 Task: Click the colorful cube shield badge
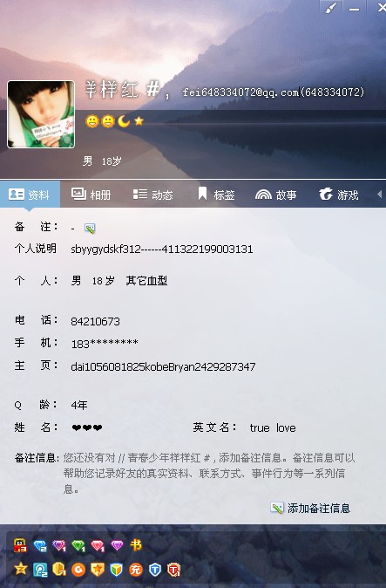tap(117, 570)
